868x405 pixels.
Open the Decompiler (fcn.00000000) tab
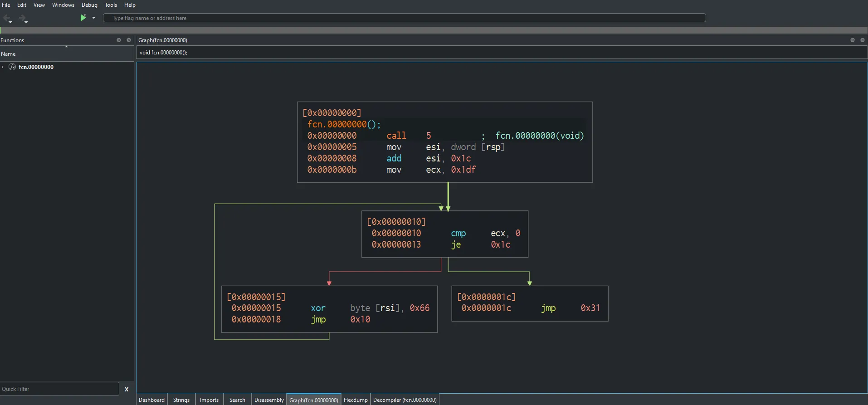[x=405, y=400]
